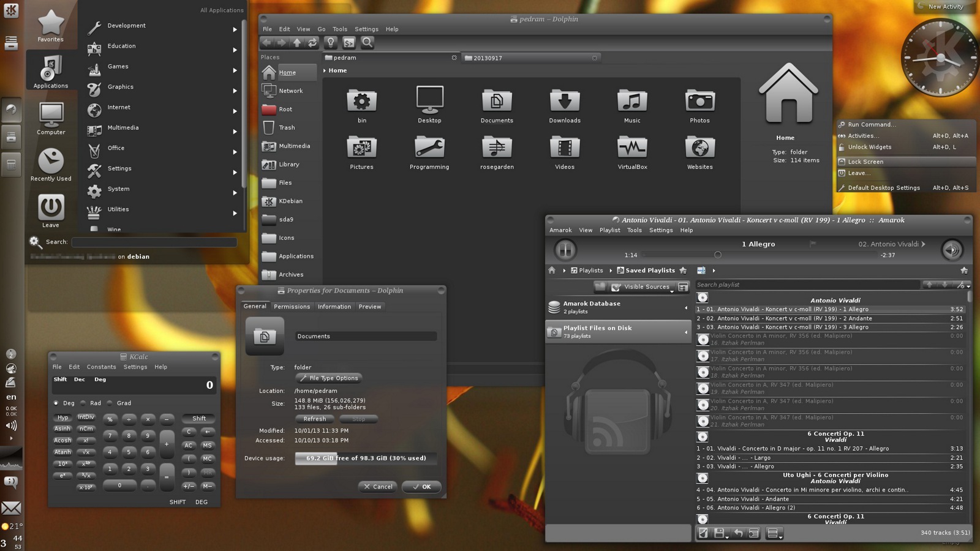Switch to the 20130917 tab in Dolphin

click(x=530, y=58)
